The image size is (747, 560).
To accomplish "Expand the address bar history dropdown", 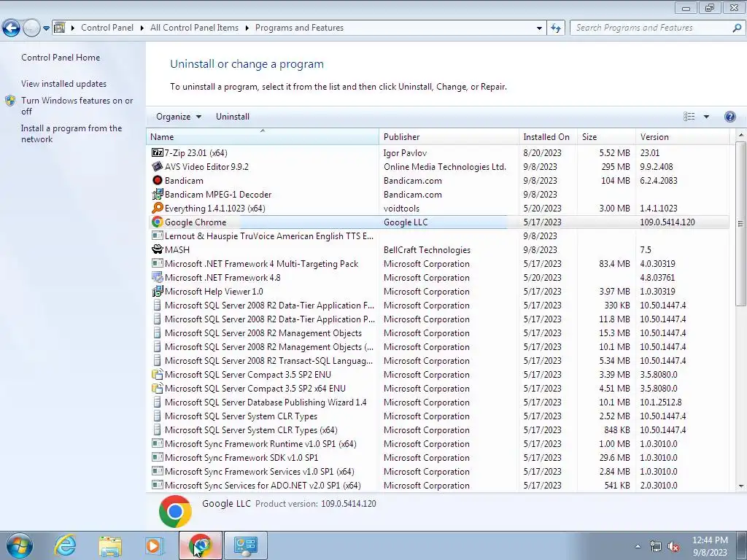I will [x=539, y=28].
